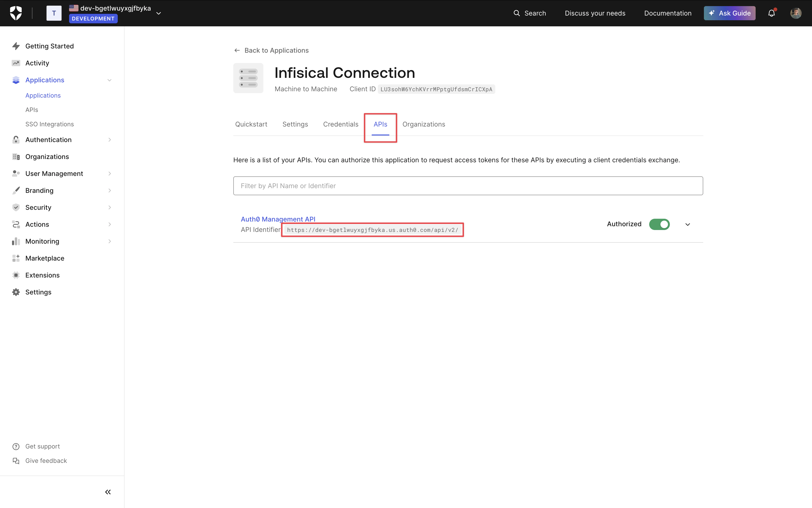Viewport: 812px width, 508px height.
Task: Expand the Authentication sidebar section chevron
Action: click(x=109, y=140)
